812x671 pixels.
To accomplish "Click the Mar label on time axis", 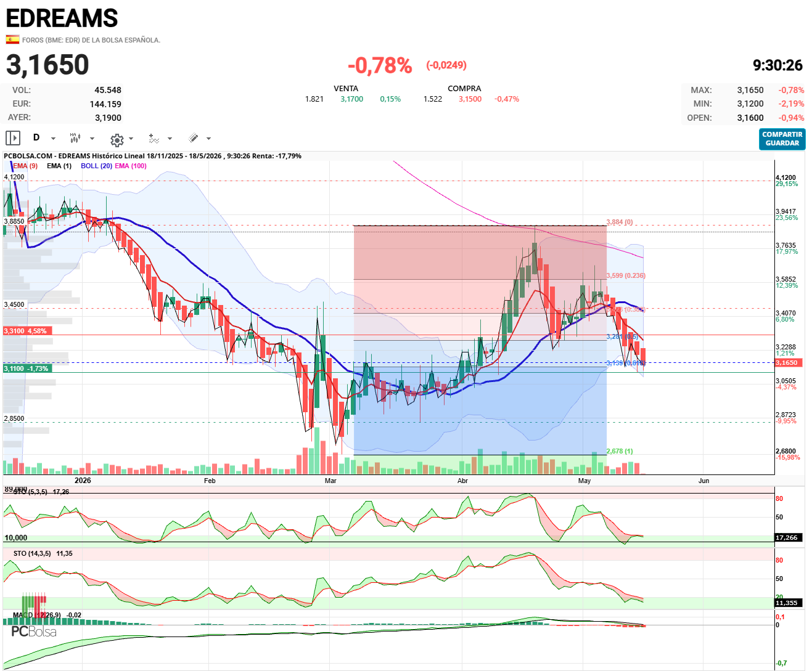I will [x=330, y=481].
